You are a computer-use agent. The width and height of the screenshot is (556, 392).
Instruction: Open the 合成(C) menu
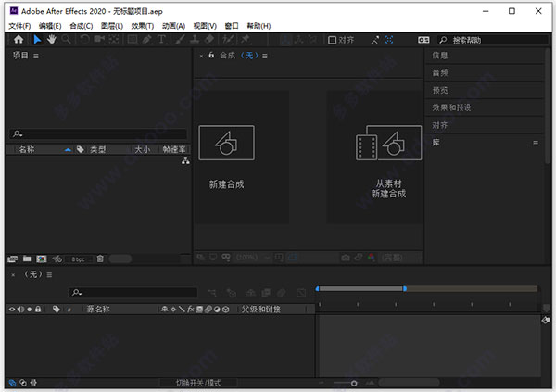[x=82, y=26]
